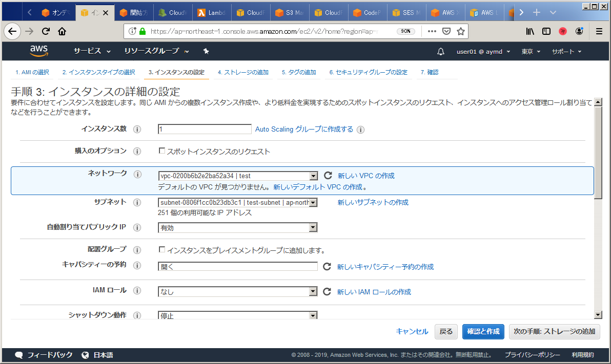Image resolution: width=611 pixels, height=364 pixels.
Task: Click 新しいキャパシティー予約の作成 link
Action: point(385,267)
